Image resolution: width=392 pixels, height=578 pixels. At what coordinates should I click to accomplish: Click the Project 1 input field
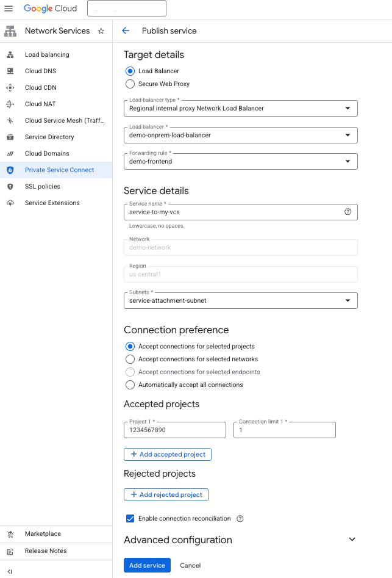click(174, 430)
